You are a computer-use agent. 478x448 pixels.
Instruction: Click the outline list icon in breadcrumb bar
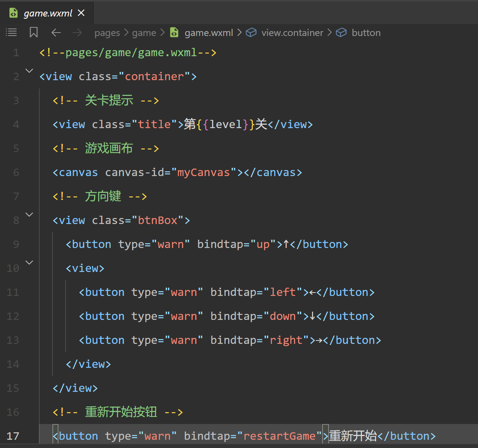pos(11,33)
